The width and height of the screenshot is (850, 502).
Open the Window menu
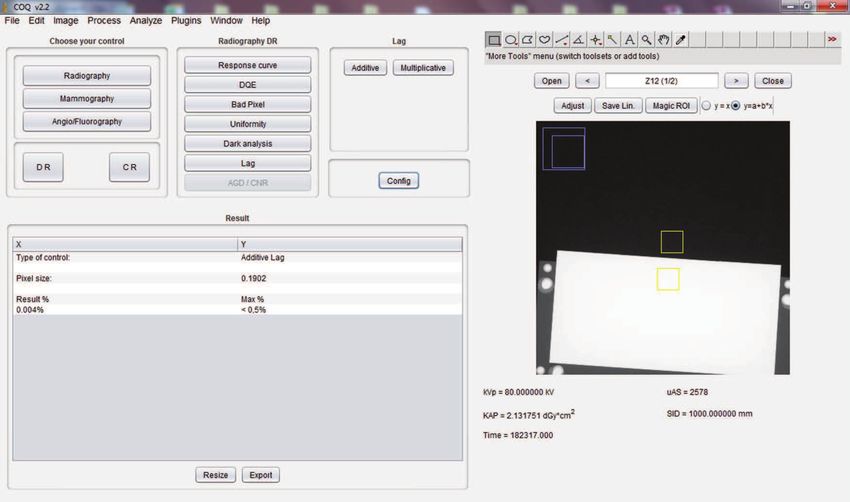[226, 21]
